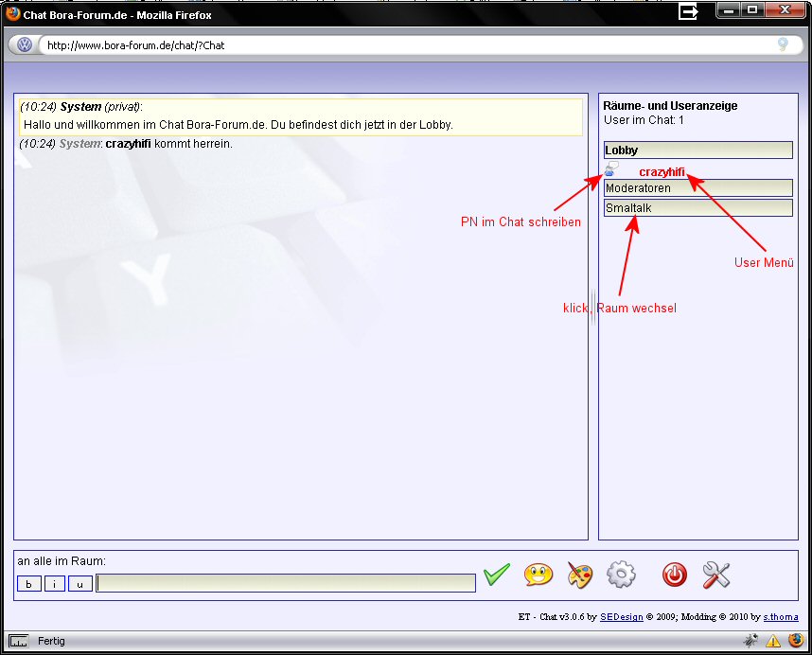Screen dimensions: 812x655
Task: Click the light bulb icon in address bar
Action: pyautogui.click(x=783, y=45)
